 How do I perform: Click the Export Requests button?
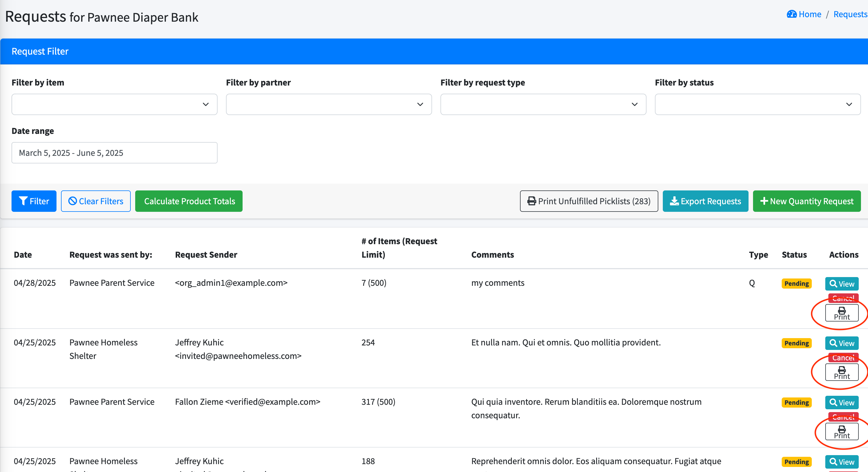tap(705, 201)
